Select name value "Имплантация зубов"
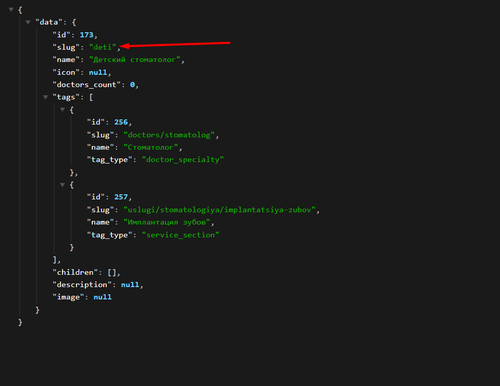The height and width of the screenshot is (386, 500). pyautogui.click(x=167, y=222)
